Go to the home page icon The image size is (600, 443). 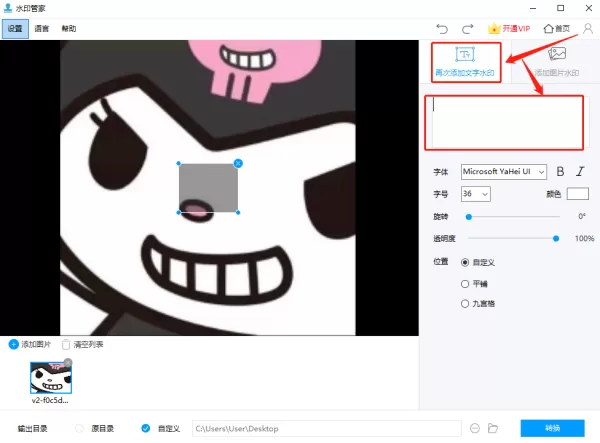click(557, 29)
